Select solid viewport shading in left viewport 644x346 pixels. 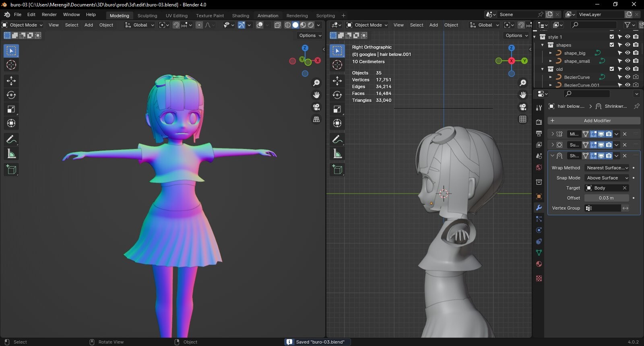295,25
